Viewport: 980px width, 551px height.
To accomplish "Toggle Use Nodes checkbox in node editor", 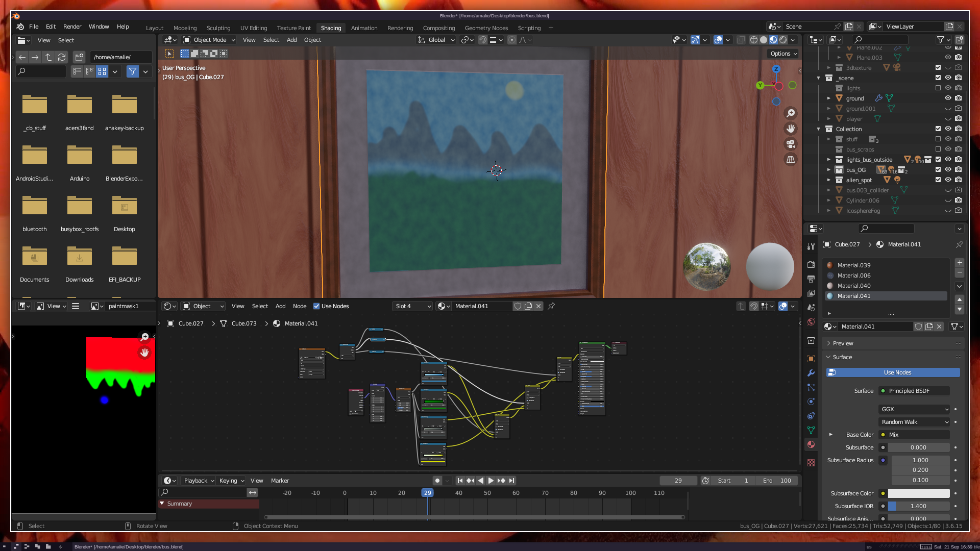I will click(x=316, y=306).
